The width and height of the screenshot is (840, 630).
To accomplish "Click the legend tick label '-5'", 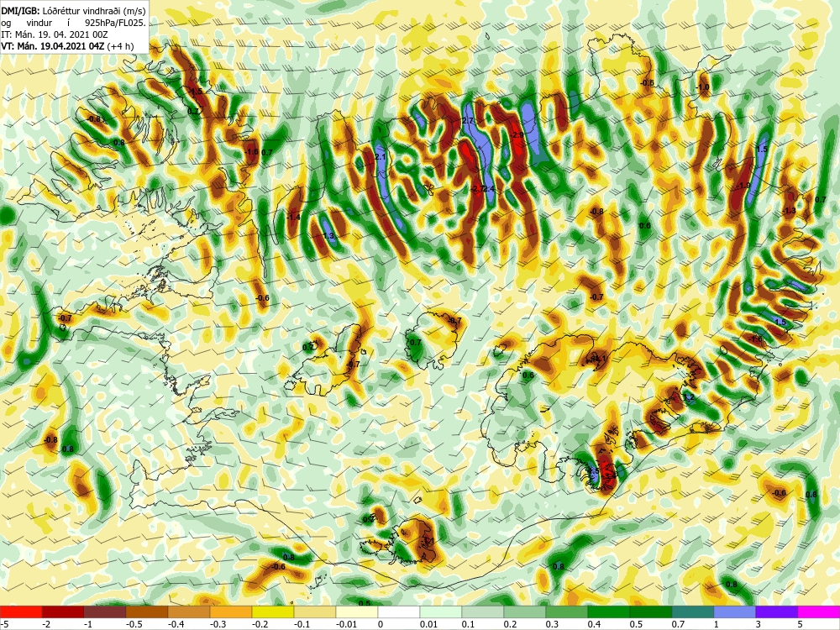I will point(4,624).
